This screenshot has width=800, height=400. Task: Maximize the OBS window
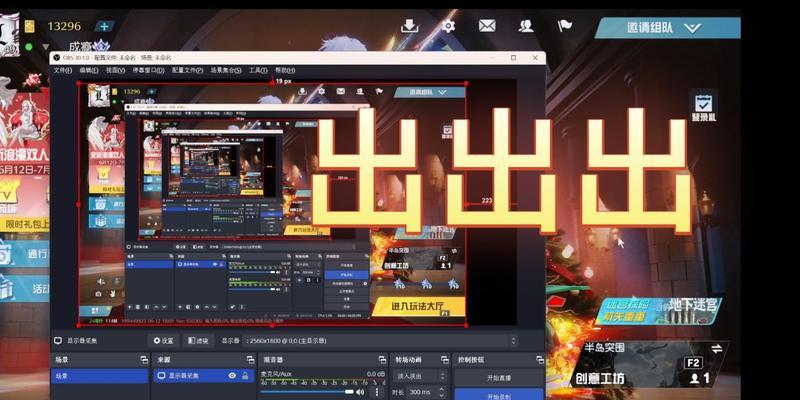click(x=514, y=58)
